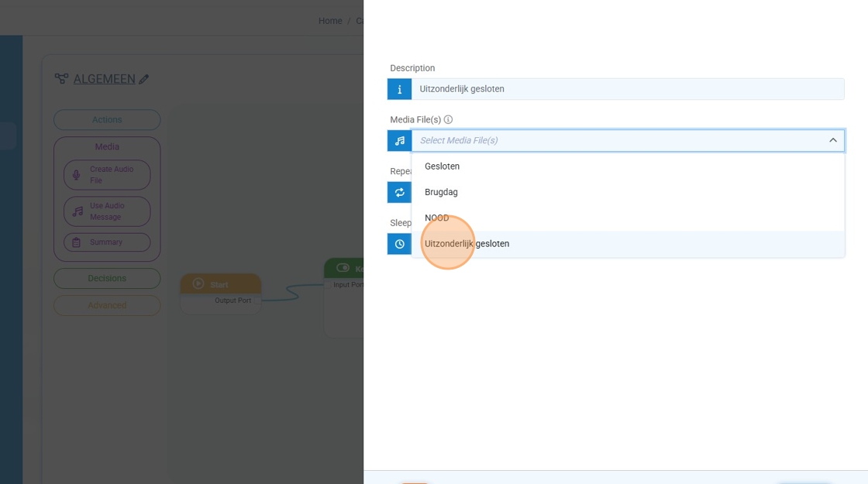868x484 pixels.
Task: Expand the Decisions category
Action: (107, 278)
